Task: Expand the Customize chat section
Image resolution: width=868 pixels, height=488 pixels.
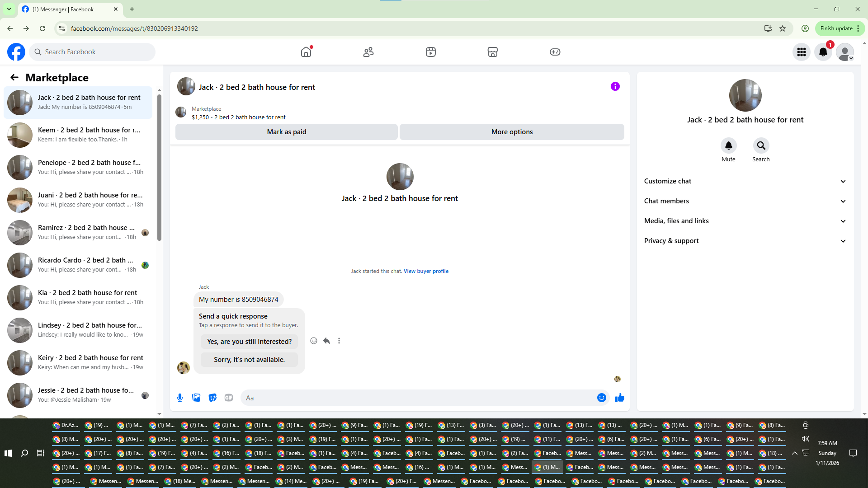Action: click(745, 181)
